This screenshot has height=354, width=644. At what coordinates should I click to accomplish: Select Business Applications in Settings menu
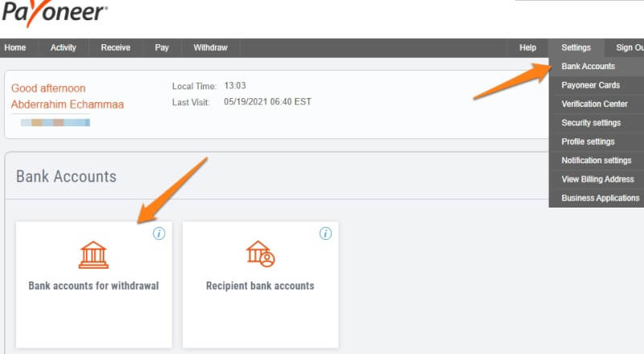pos(597,198)
